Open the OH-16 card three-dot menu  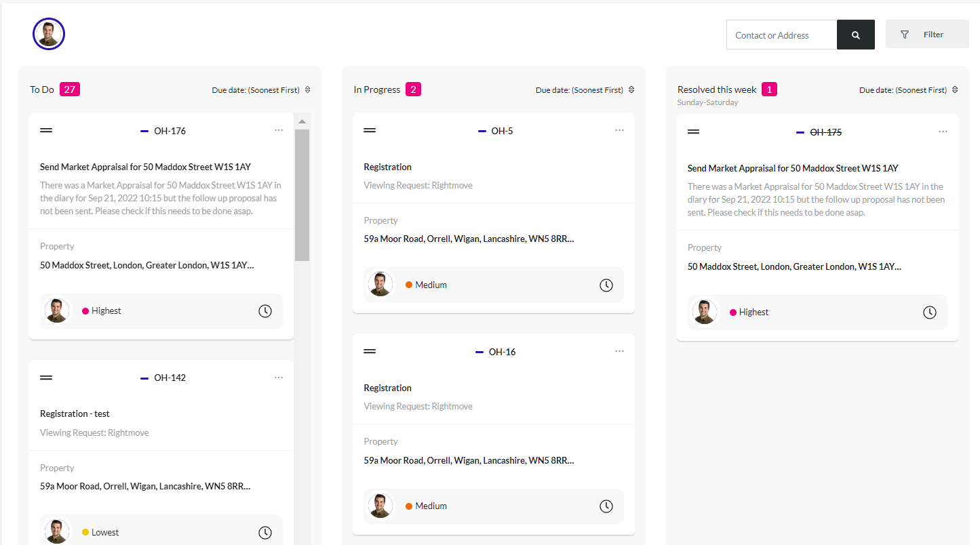point(619,351)
